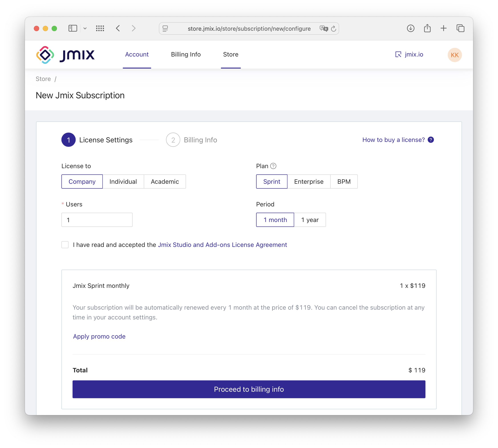Click the KK avatar circle
The height and width of the screenshot is (448, 498).
pos(454,55)
